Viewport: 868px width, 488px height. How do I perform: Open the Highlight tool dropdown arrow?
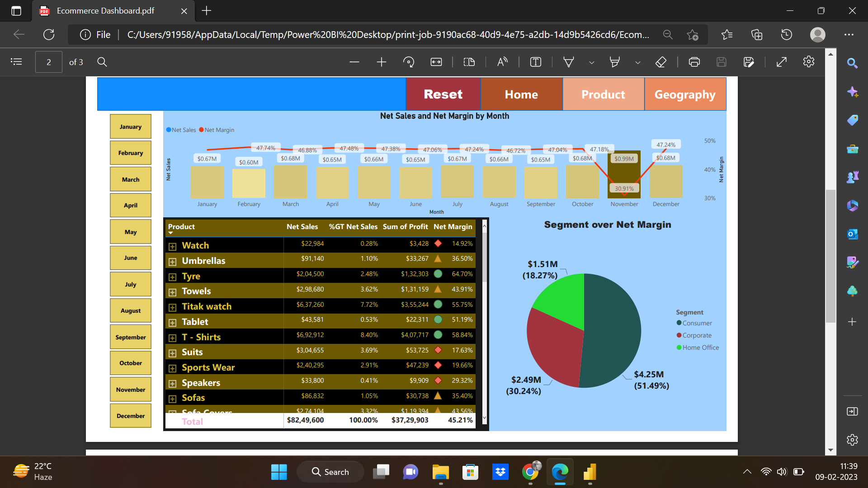click(x=638, y=62)
